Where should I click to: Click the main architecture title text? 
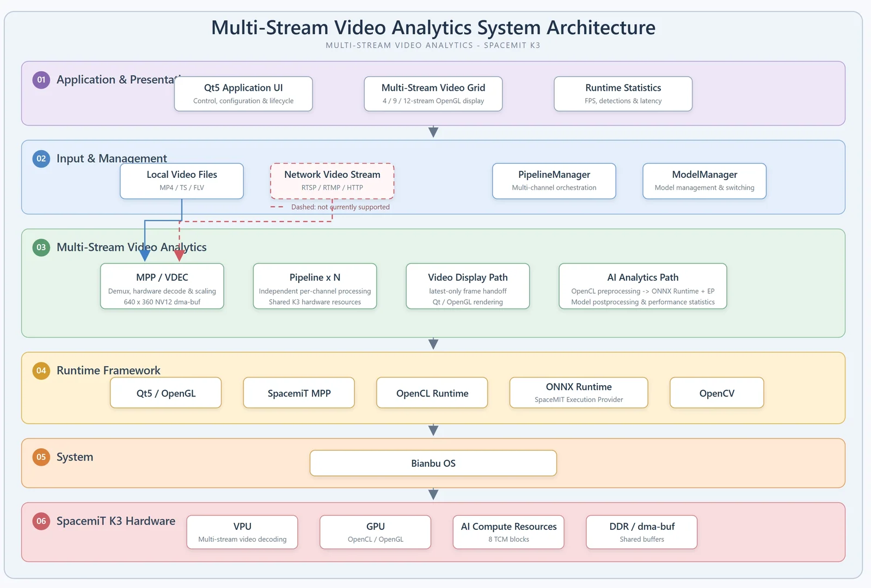coord(433,28)
